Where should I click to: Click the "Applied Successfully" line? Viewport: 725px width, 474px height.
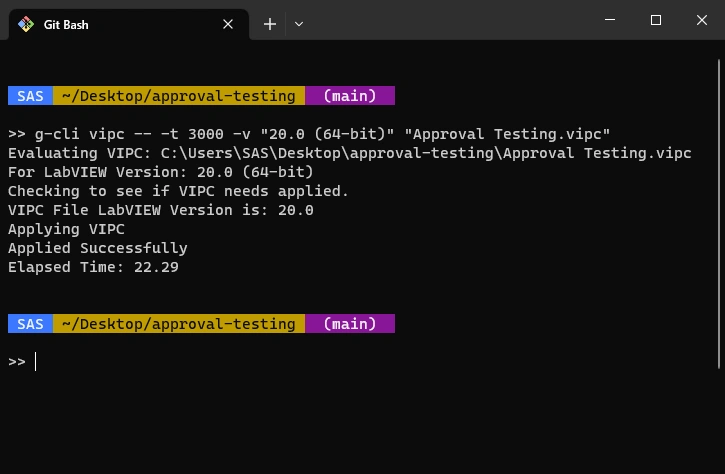click(x=98, y=248)
